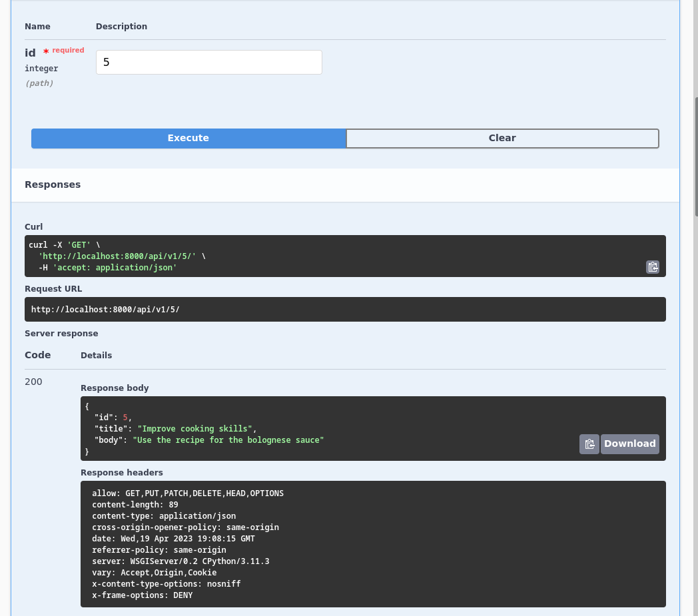Click the x-content-type-options: nosniff header
698x616 pixels.
tap(167, 583)
